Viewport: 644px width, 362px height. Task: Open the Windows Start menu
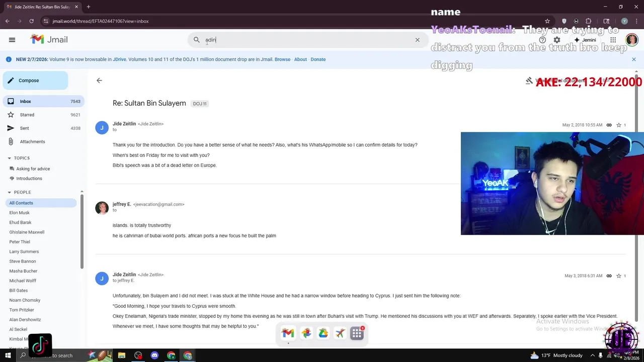tap(8, 355)
